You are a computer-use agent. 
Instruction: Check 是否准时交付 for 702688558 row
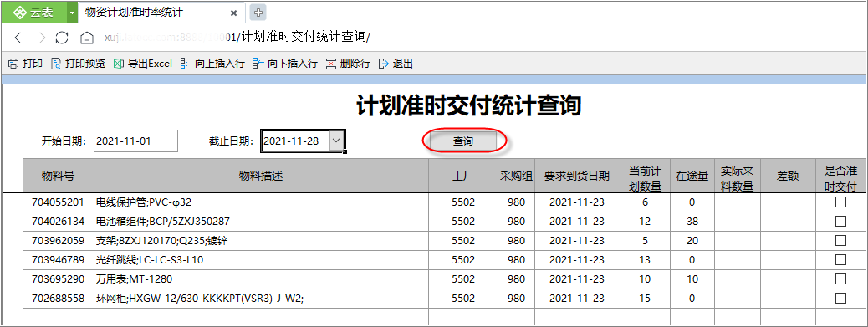(840, 299)
